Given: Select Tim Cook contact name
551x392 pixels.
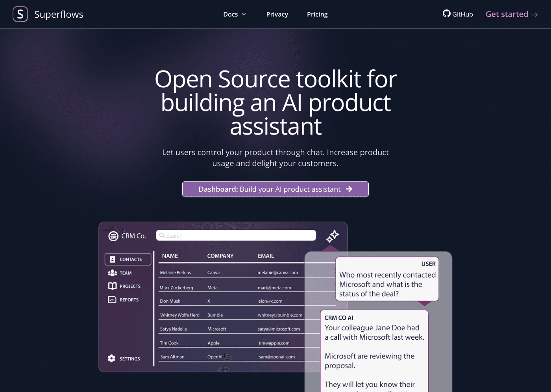Looking at the screenshot, I should point(169,343).
